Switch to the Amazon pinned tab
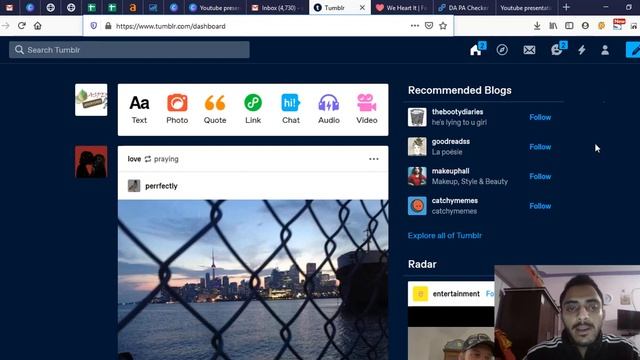The width and height of the screenshot is (640, 360). [132, 7]
